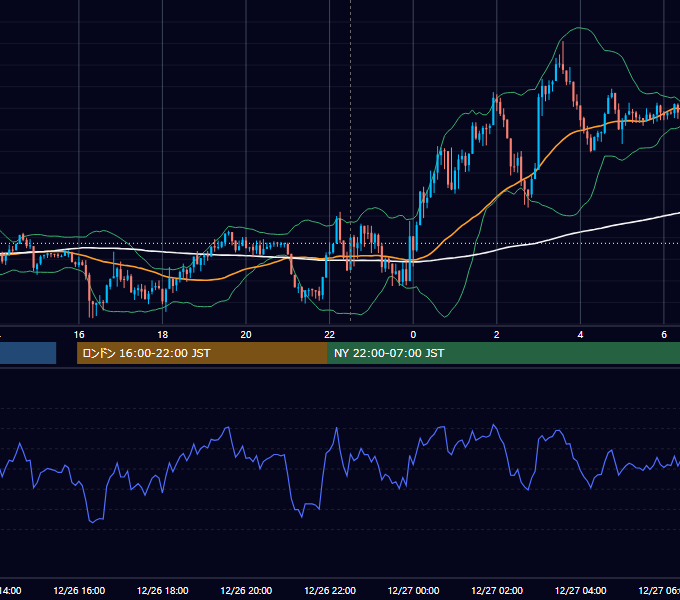
Task: Click the ロンドン 16:00-22:00 JST session bar
Action: tap(202, 353)
